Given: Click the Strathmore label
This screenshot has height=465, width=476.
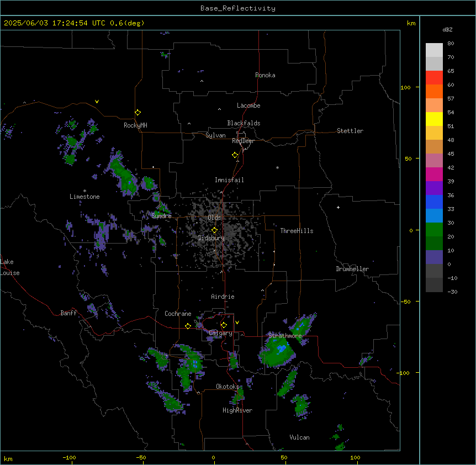Looking at the screenshot, I should click(285, 336).
